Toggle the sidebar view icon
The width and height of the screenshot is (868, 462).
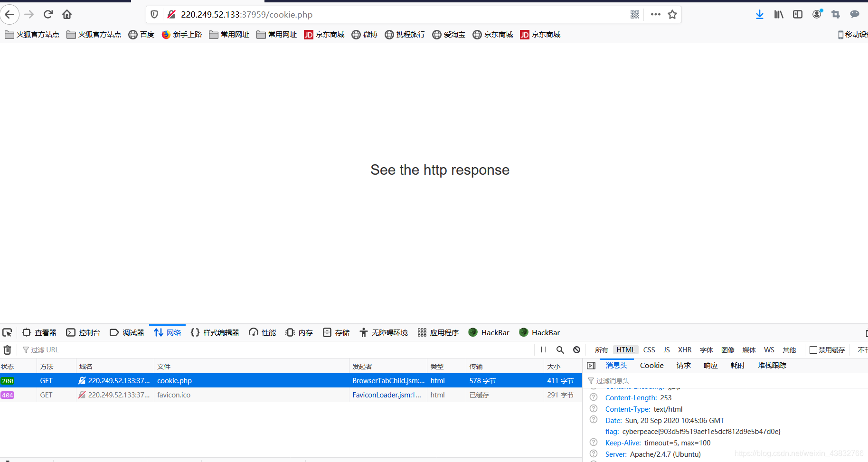coord(798,14)
